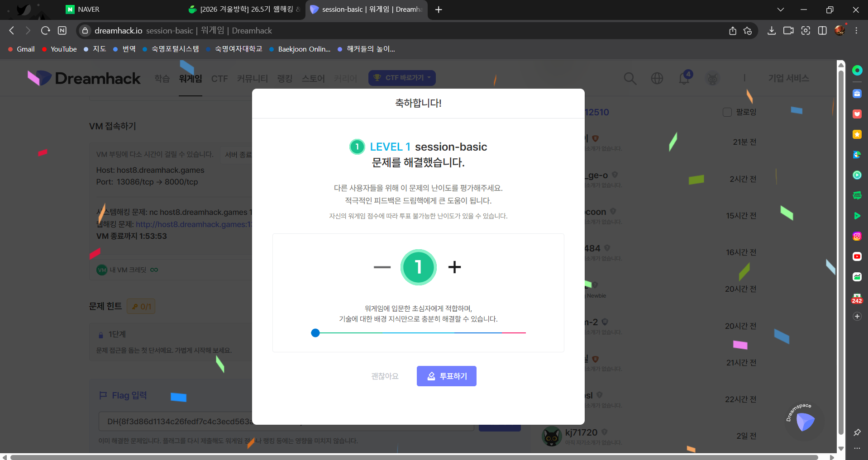Toggle the sidebar pin at bottom right
This screenshot has width=868, height=460.
(856, 432)
